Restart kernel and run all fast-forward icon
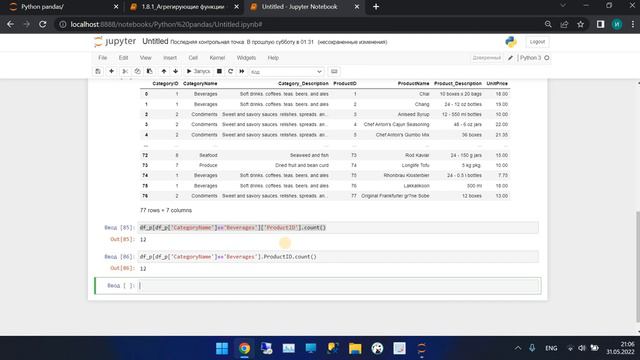The height and width of the screenshot is (360, 640). (x=242, y=71)
